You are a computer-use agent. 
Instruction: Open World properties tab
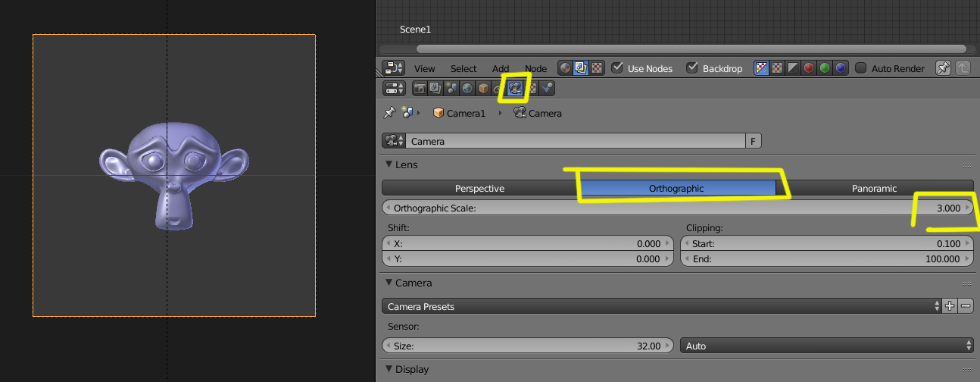pos(467,88)
